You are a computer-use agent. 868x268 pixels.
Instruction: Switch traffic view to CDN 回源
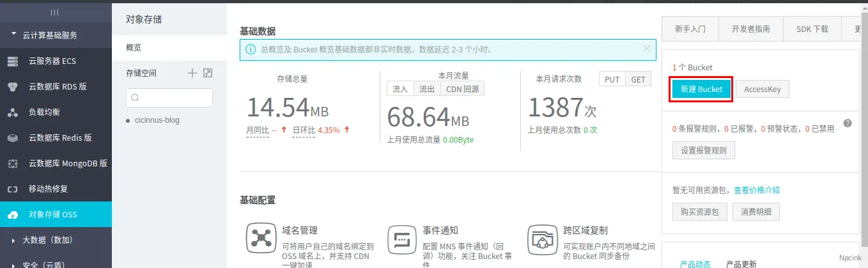coord(462,89)
